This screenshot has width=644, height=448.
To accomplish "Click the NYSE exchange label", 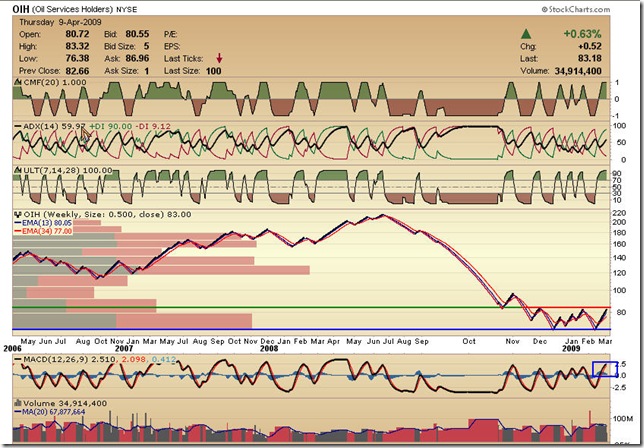I will (x=126, y=9).
